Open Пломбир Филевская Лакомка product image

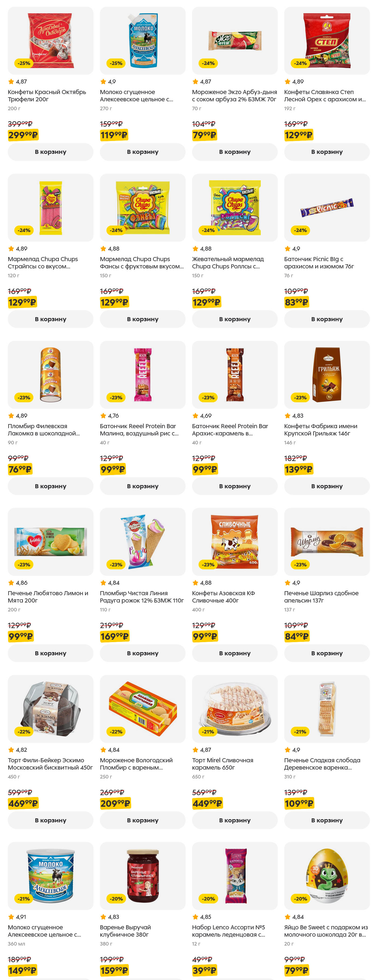[51, 374]
